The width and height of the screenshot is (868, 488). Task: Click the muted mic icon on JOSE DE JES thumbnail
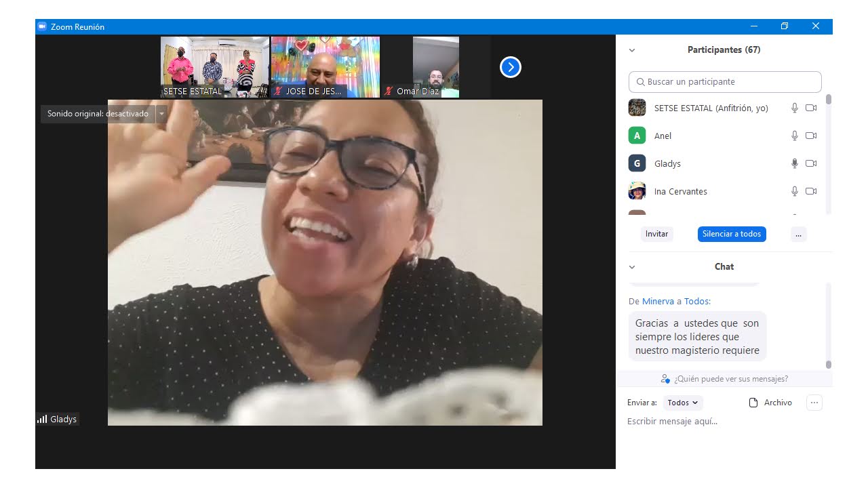click(x=278, y=91)
